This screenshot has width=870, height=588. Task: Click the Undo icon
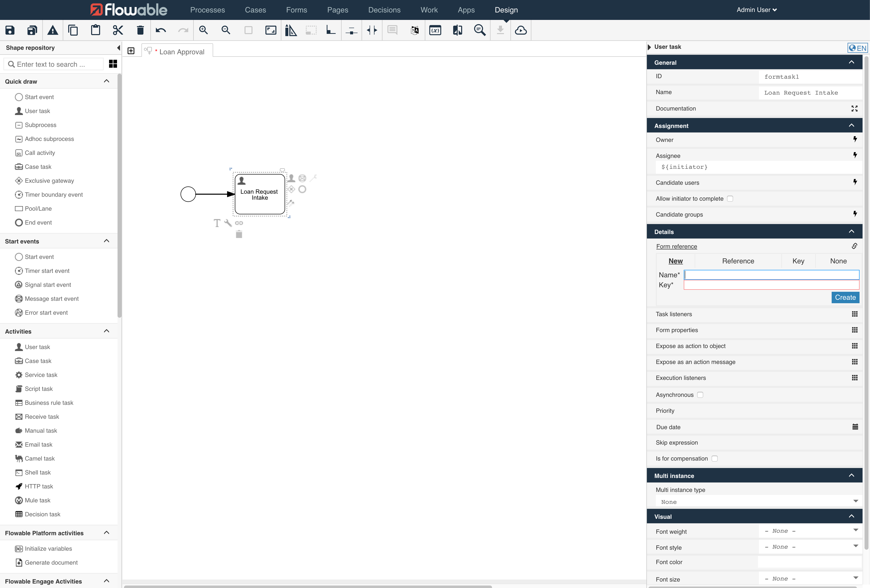161,30
